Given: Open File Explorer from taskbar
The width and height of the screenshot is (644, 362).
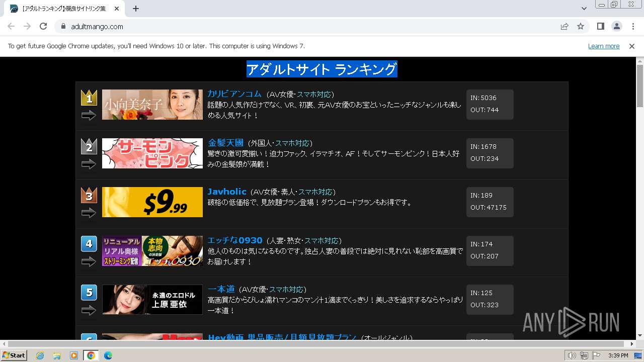Looking at the screenshot, I should (x=57, y=355).
